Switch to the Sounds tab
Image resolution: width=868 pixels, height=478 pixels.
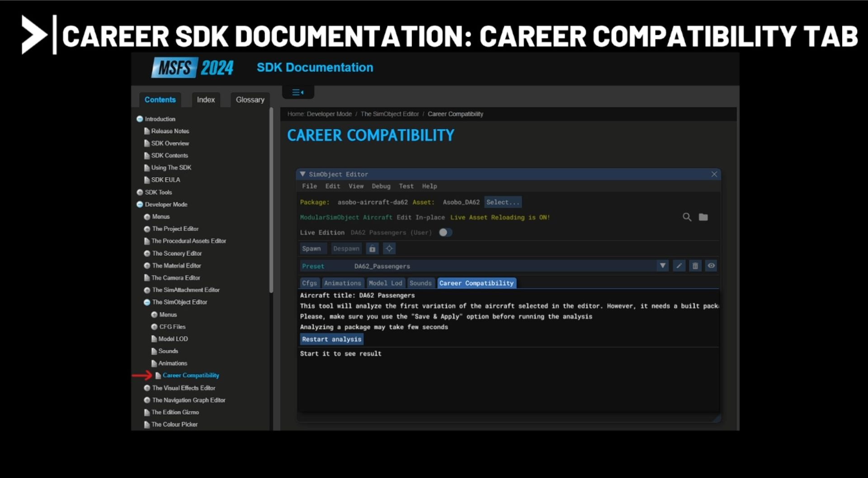420,283
